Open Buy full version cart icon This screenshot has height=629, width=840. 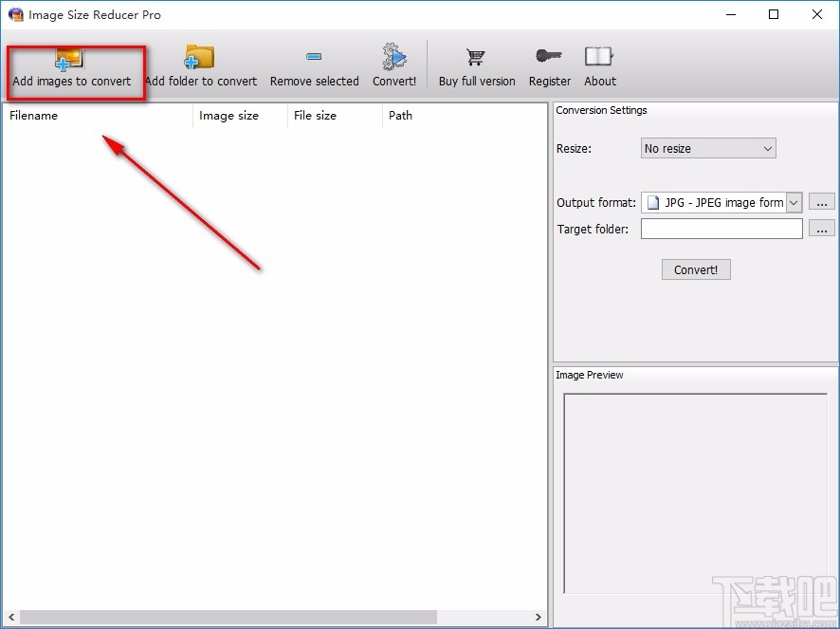click(476, 59)
